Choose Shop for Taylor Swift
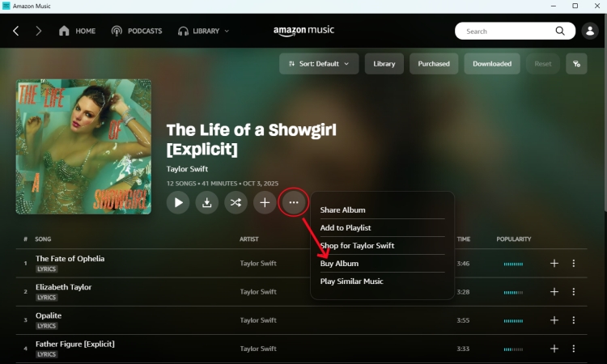 coord(357,246)
